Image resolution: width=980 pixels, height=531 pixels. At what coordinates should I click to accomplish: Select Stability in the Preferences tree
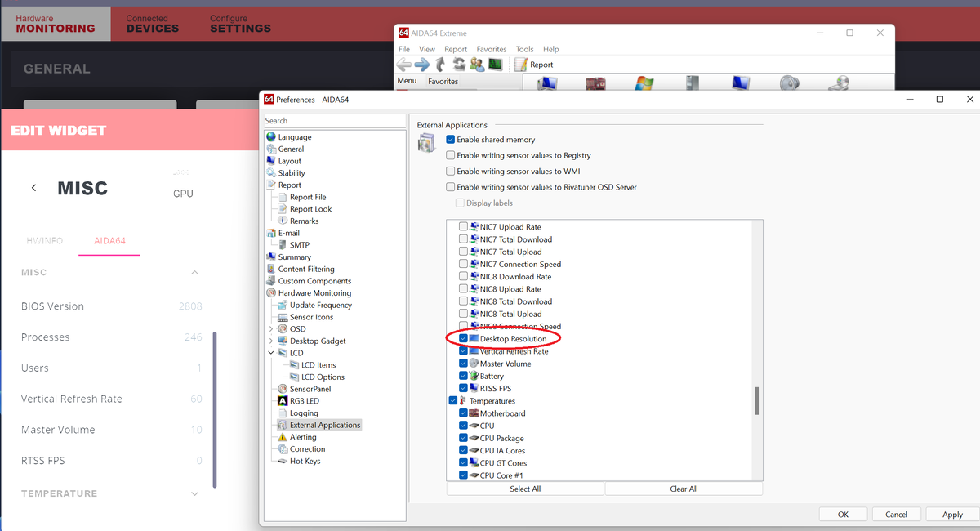point(292,173)
